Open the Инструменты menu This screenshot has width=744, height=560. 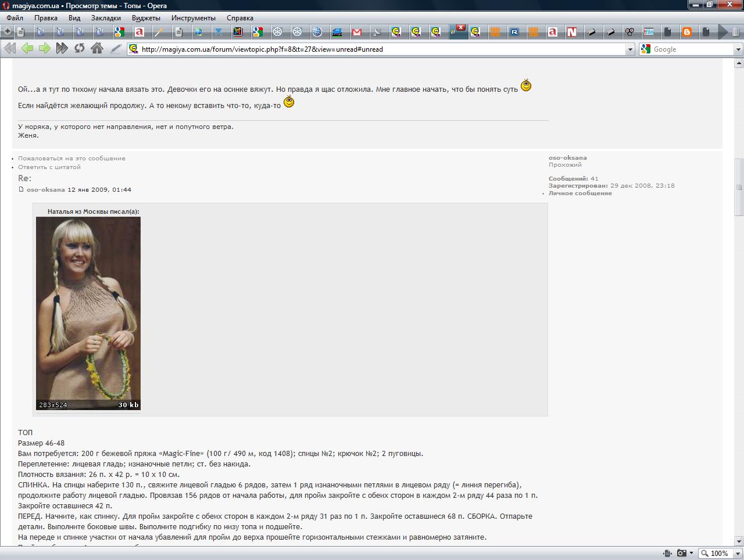click(194, 17)
